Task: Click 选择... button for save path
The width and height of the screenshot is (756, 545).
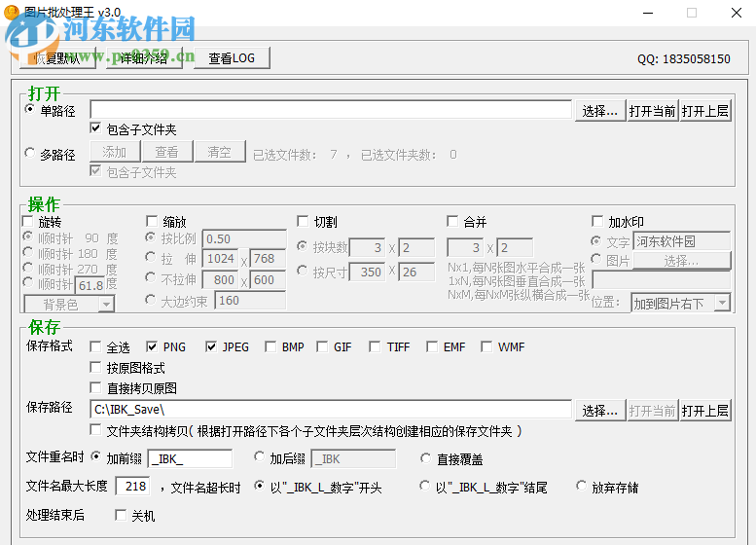Action: tap(599, 411)
